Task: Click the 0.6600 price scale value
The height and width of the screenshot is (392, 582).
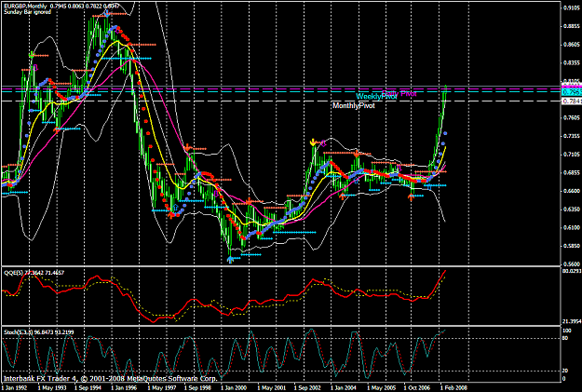Action: click(x=572, y=191)
